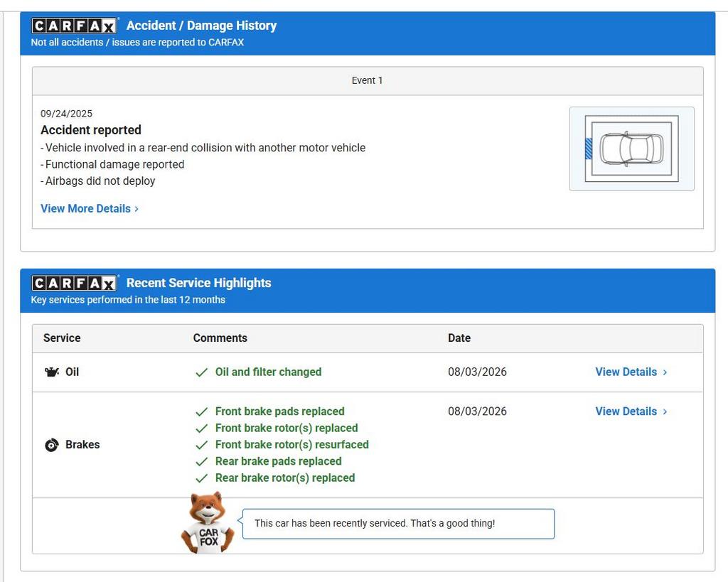Image resolution: width=728 pixels, height=582 pixels.
Task: Click the CARFAX logo in Accident History header
Action: 74,26
